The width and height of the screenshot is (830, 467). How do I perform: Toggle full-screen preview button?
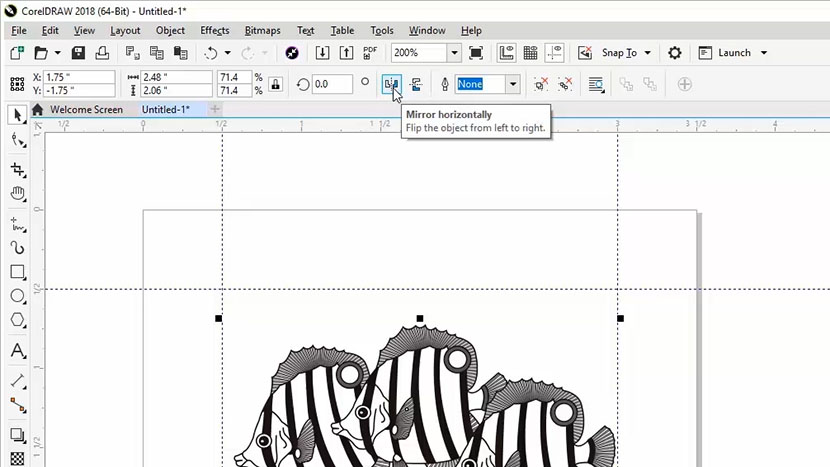[x=476, y=53]
